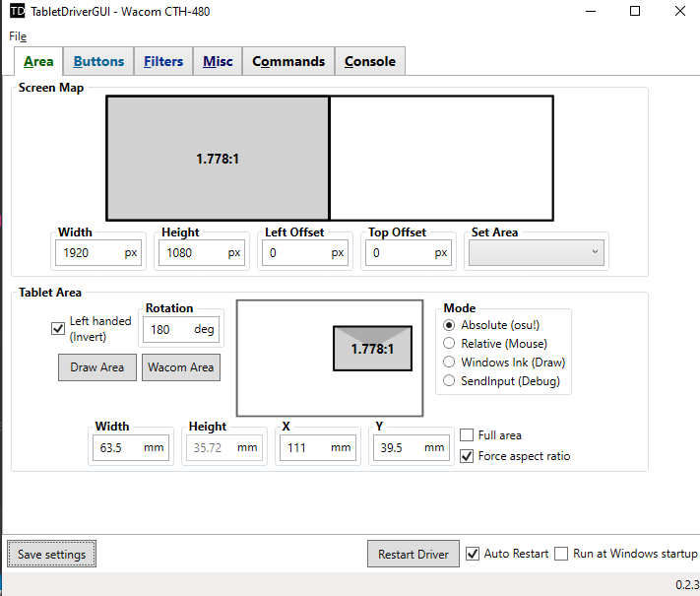Image resolution: width=700 pixels, height=596 pixels.
Task: Select the white right monitor in Screen Map
Action: pos(441,159)
